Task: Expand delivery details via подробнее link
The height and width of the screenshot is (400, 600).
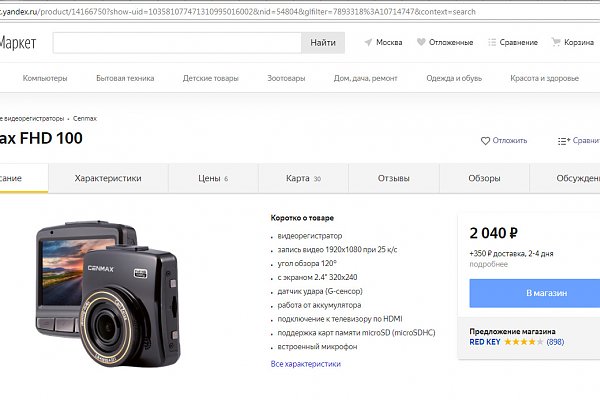Action: pos(487,265)
